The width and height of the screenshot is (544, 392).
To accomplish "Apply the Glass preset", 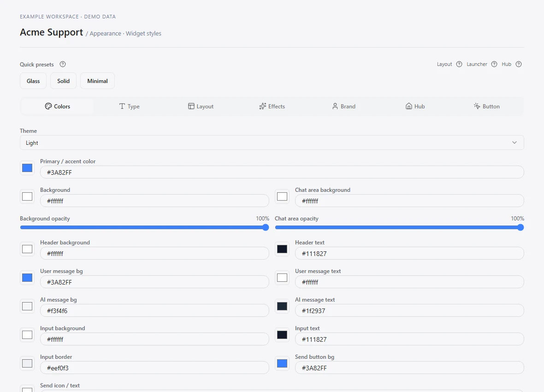I will (33, 81).
